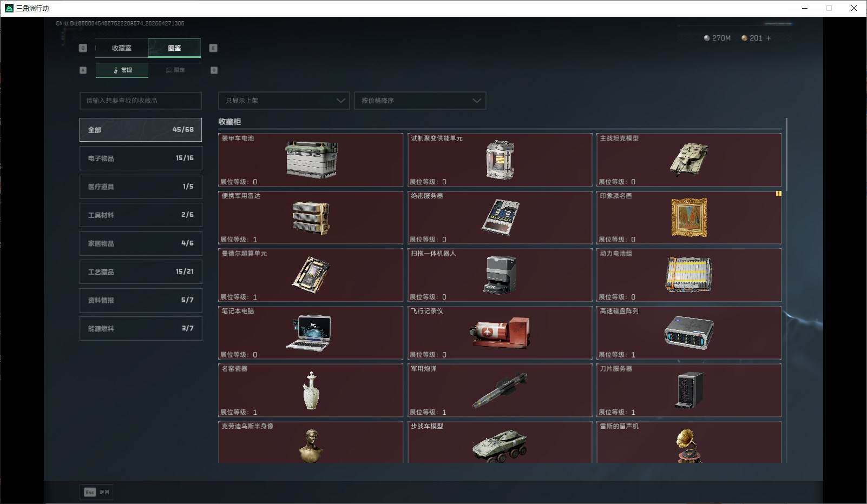Select the 克劳迪乌斯半身像 bust icon
Screen dimensions: 867x504
(x=311, y=446)
